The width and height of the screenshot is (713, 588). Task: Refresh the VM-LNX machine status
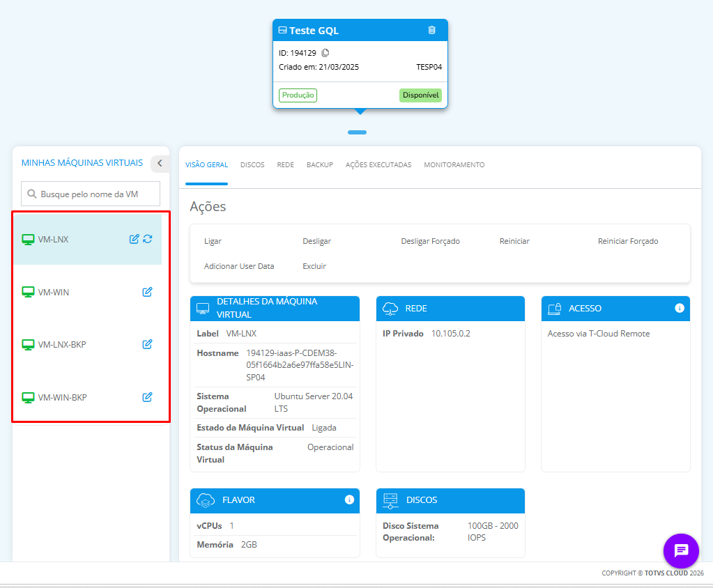click(x=147, y=239)
